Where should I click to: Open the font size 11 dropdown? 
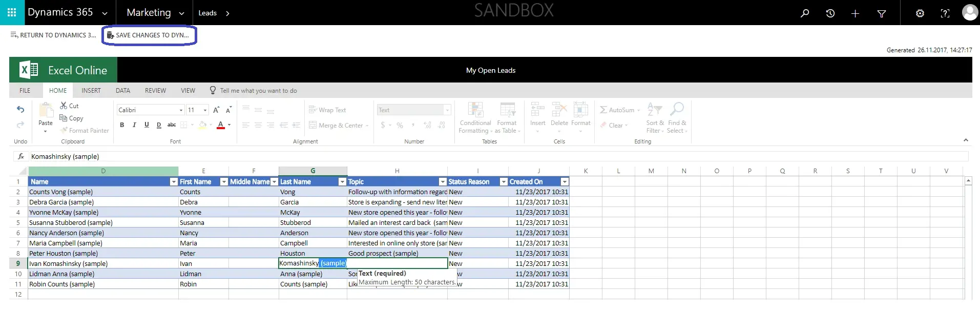205,110
